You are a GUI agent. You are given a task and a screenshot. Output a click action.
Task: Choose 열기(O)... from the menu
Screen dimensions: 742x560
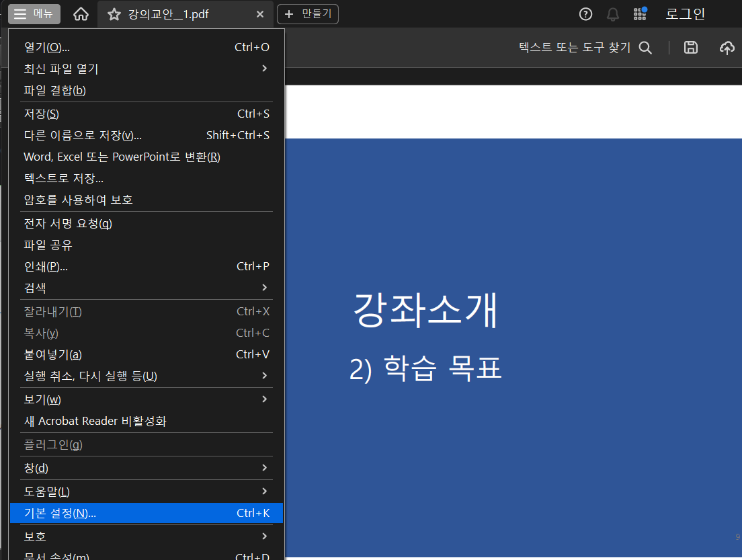point(147,47)
